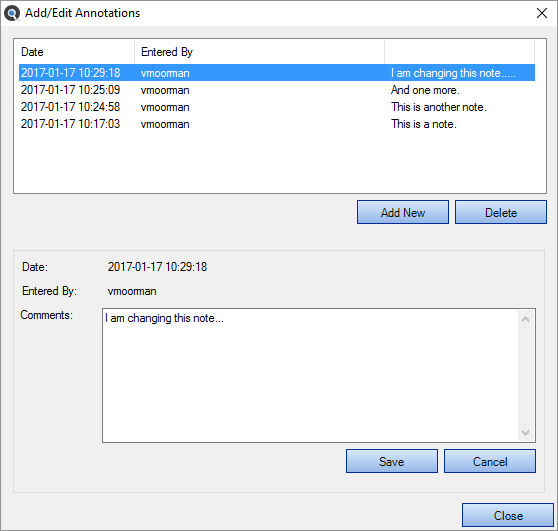
Task: Click the blank third column header
Action: click(459, 52)
